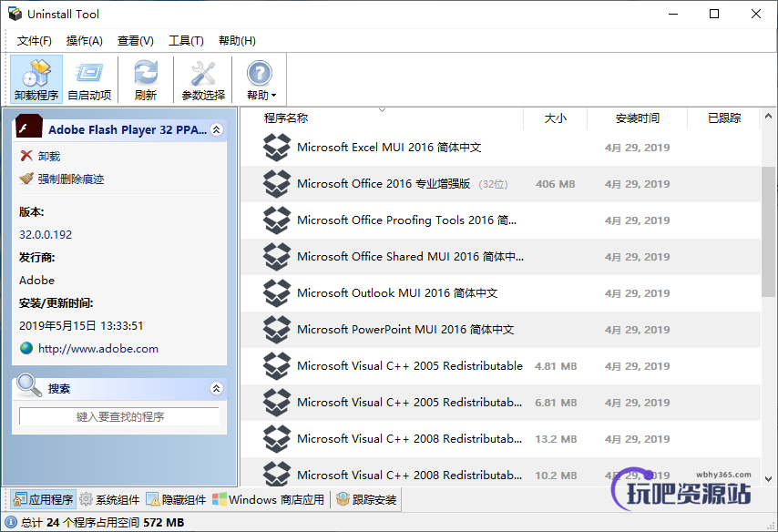This screenshot has height=532, width=778.
Task: Click the broom 强制删除痕迹 icon
Action: tap(26, 179)
